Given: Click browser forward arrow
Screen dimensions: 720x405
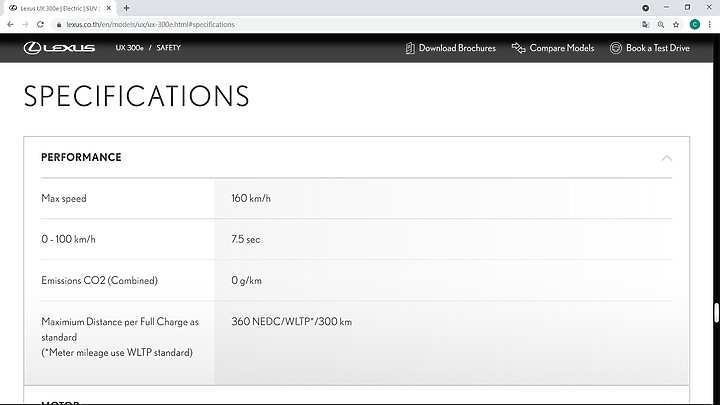Looking at the screenshot, I should pyautogui.click(x=25, y=24).
